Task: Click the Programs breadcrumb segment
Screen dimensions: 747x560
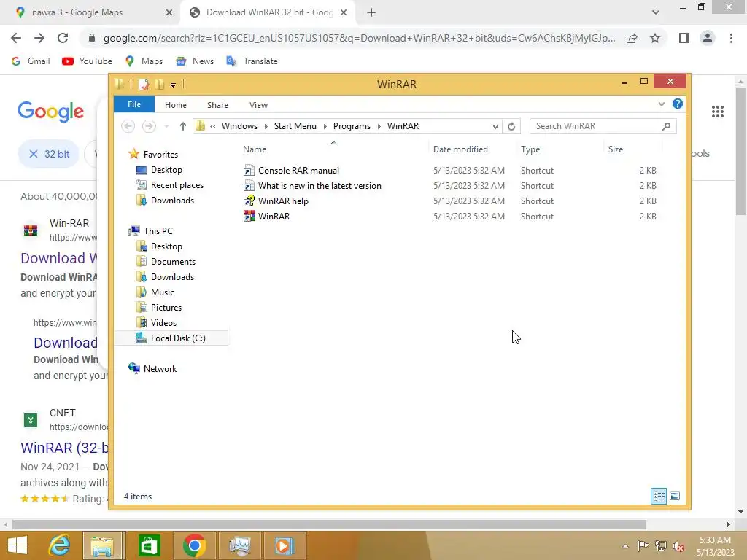Action: [352, 126]
